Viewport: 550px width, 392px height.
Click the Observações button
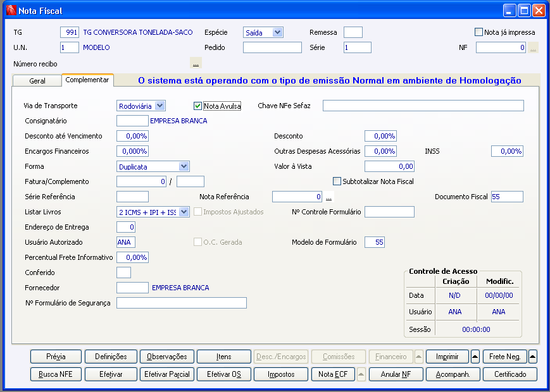tap(167, 357)
